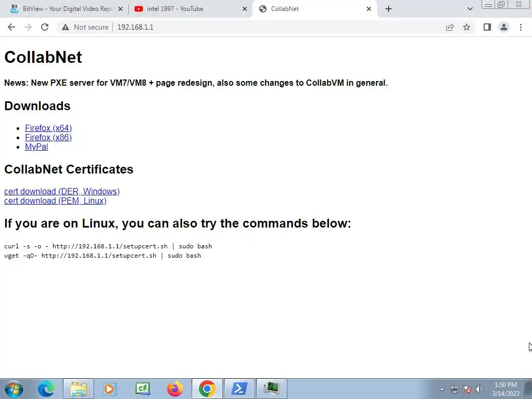Launch Microsoft Edge from the taskbar
Viewport: 532px width, 399px height.
(x=46, y=389)
